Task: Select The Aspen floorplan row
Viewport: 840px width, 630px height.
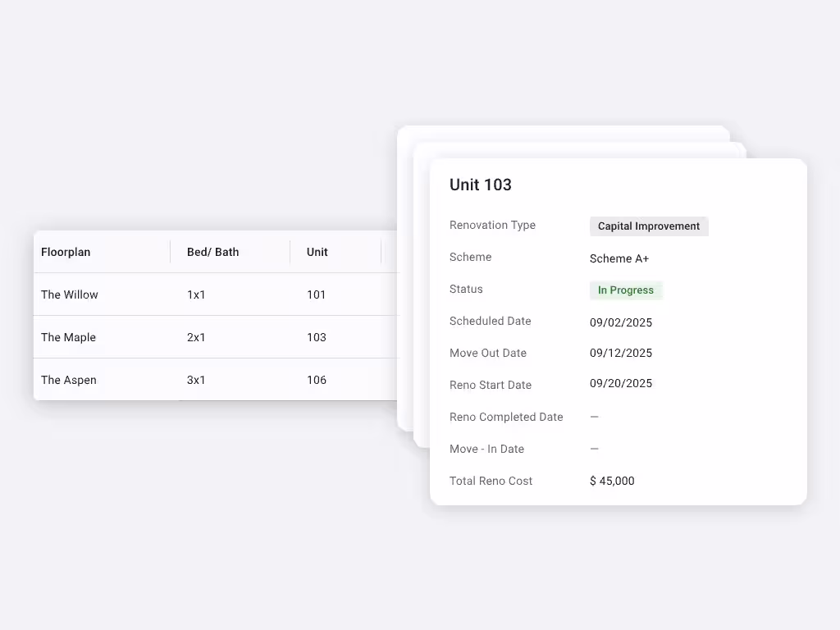Action: tap(68, 380)
